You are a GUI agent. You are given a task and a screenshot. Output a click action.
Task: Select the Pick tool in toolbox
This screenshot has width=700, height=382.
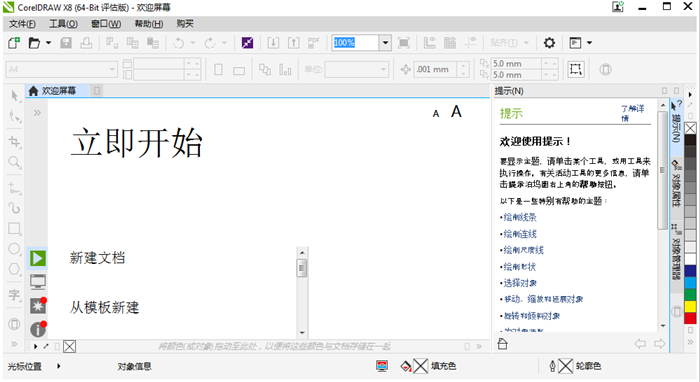[x=14, y=96]
